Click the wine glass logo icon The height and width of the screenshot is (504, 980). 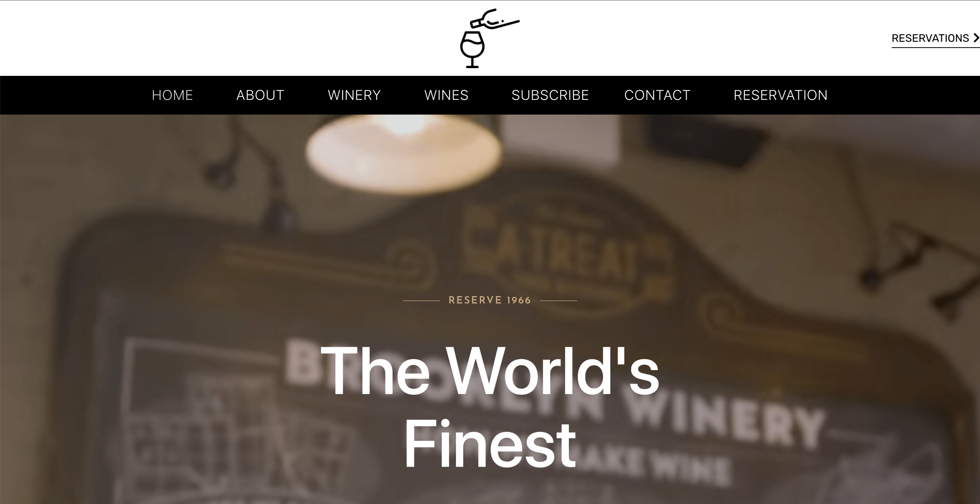click(x=472, y=50)
